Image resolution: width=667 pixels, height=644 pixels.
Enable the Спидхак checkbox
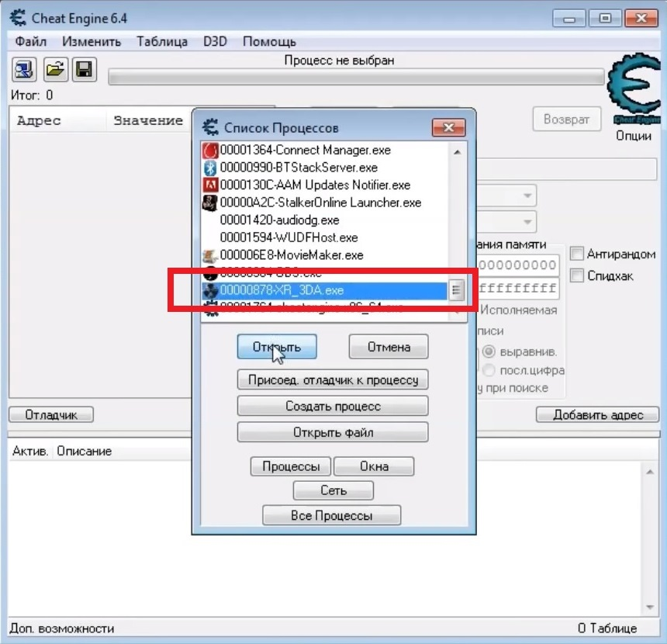click(x=576, y=275)
